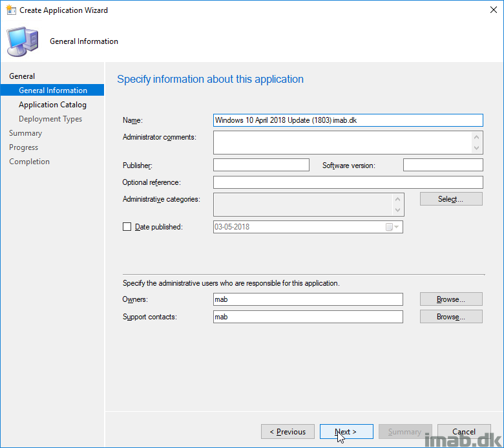
Task: Click the Completion step in sidebar
Action: 29,162
